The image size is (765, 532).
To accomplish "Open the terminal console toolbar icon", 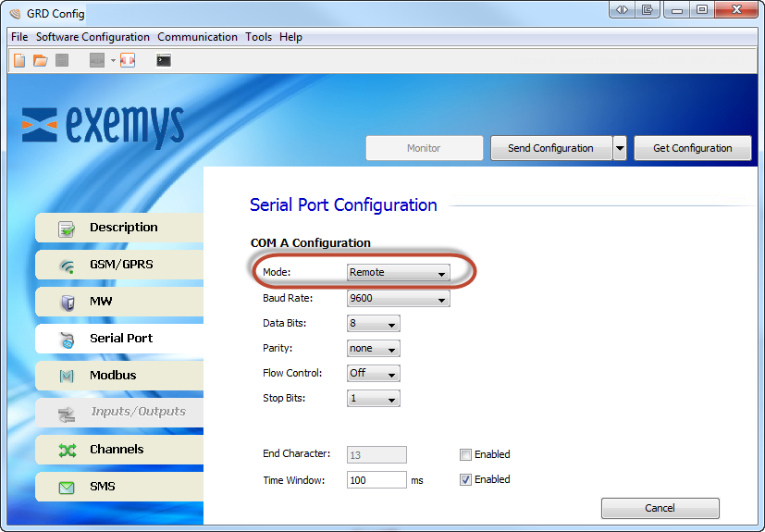I will click(x=164, y=61).
